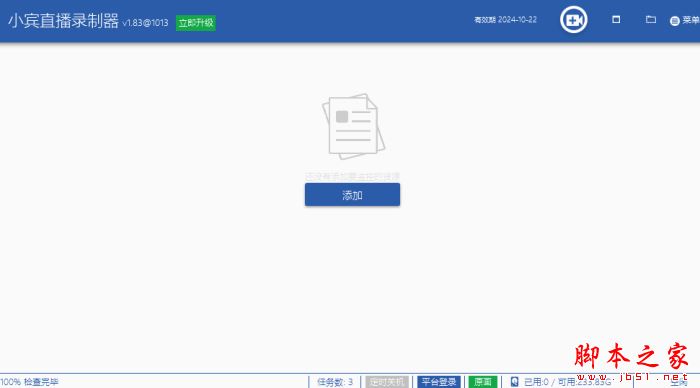Click the 已用:0 / 可用 disk space text
The width and height of the screenshot is (700, 388).
click(567, 382)
